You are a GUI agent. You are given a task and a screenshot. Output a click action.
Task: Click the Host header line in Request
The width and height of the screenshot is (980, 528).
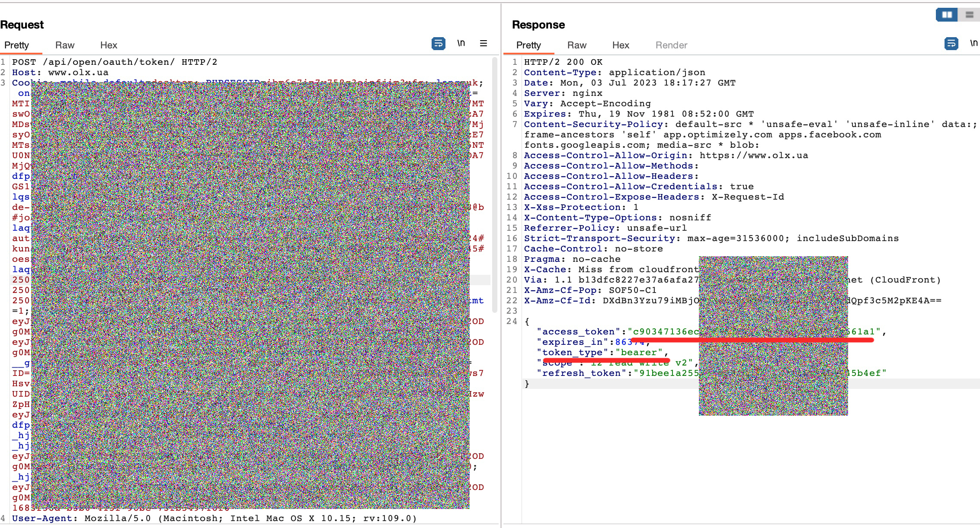(x=60, y=73)
